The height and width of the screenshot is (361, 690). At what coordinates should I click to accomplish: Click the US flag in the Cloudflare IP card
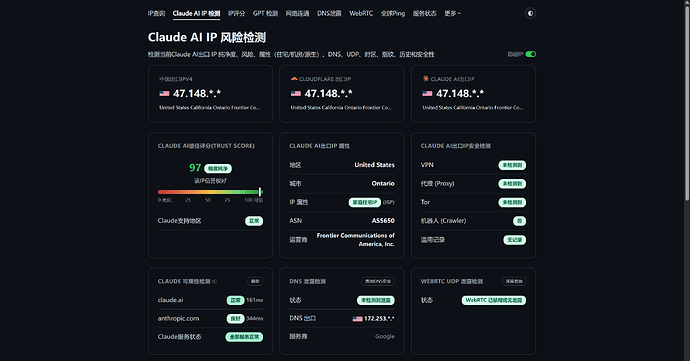(296, 94)
